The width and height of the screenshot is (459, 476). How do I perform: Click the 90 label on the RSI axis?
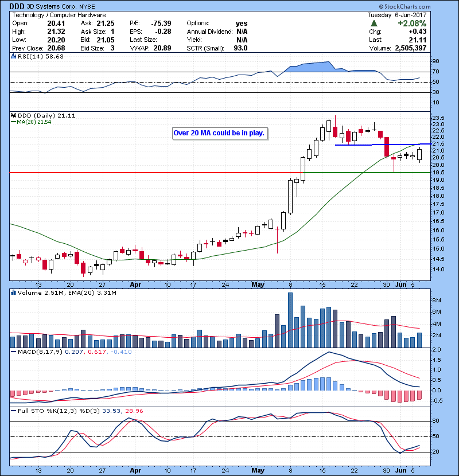(436, 61)
